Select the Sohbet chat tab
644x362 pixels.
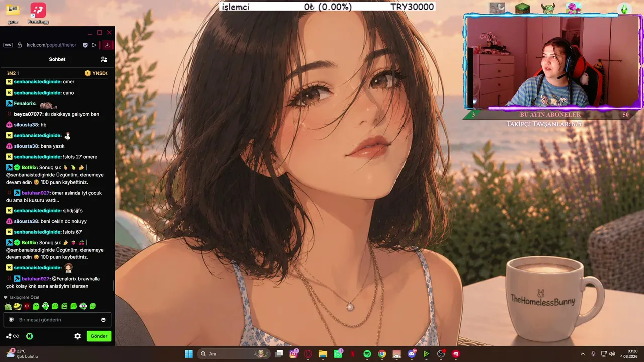[57, 59]
